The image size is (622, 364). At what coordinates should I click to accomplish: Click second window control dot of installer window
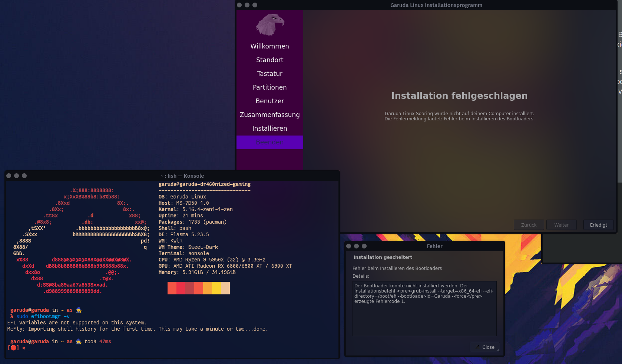pos(247,5)
